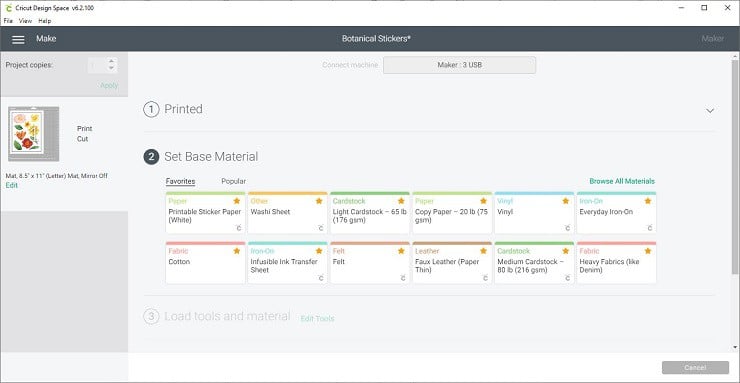Click the star on Heavy Fabrics tile
The height and width of the screenshot is (383, 740).
pyautogui.click(x=648, y=251)
